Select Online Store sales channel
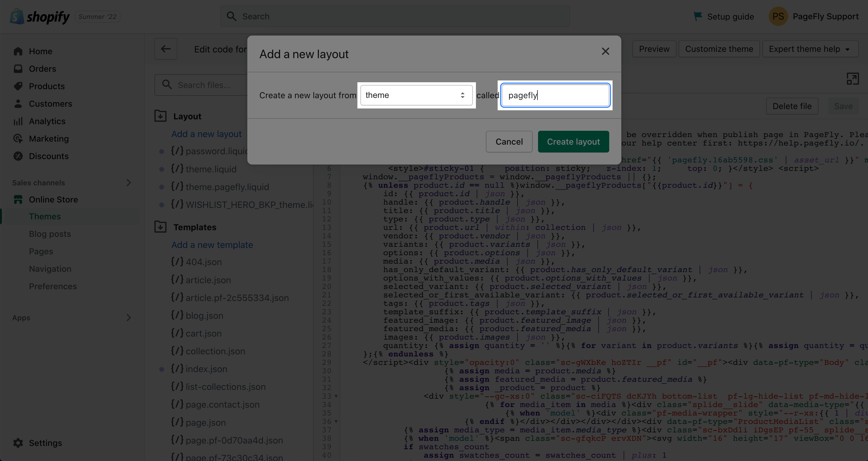Image resolution: width=868 pixels, height=461 pixels. pyautogui.click(x=53, y=199)
